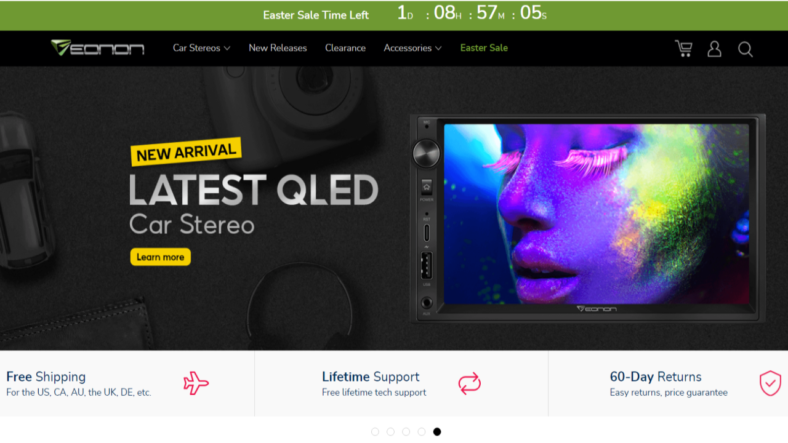The width and height of the screenshot is (788, 443).
Task: Click the QLED stereo product image
Action: tap(587, 218)
